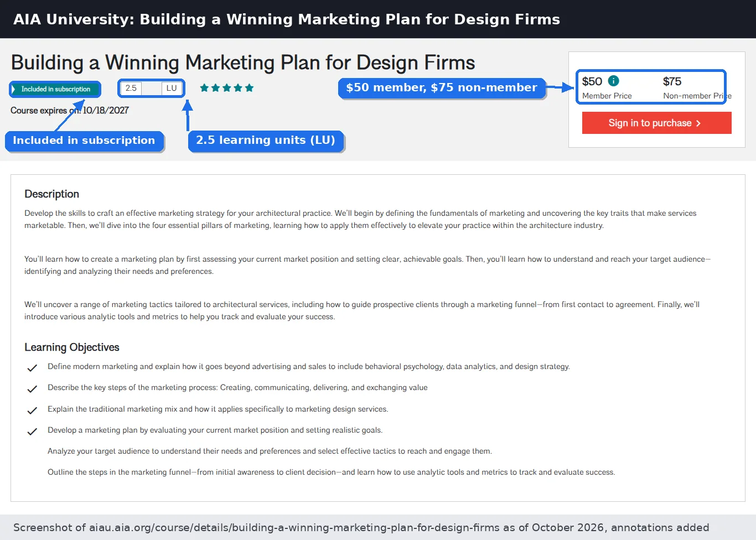Click the info icon beside the $50 price
This screenshot has height=540, width=756.
[x=613, y=81]
